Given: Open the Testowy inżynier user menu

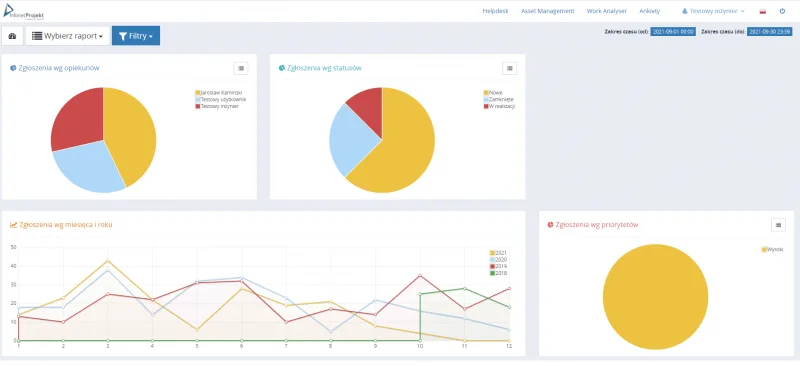Looking at the screenshot, I should coord(713,11).
